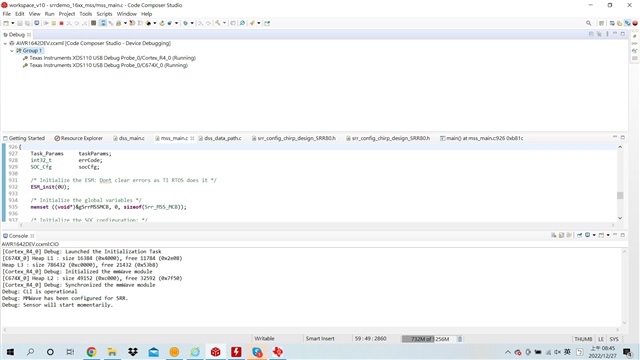Click the editor scroll-down arrow
Screen dimensions: 640x360
(620, 218)
